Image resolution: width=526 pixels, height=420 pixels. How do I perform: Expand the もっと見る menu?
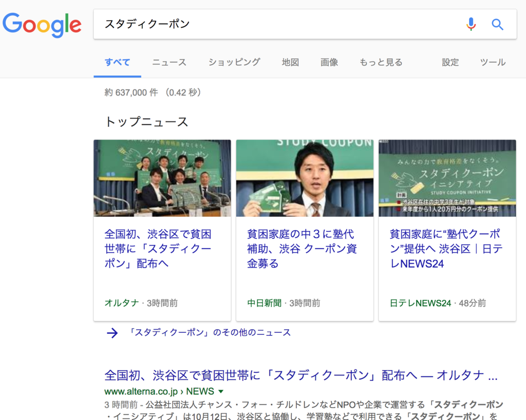(381, 62)
